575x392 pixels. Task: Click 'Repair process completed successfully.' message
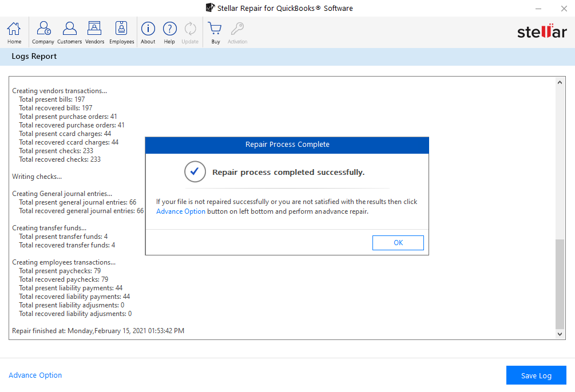(x=288, y=172)
